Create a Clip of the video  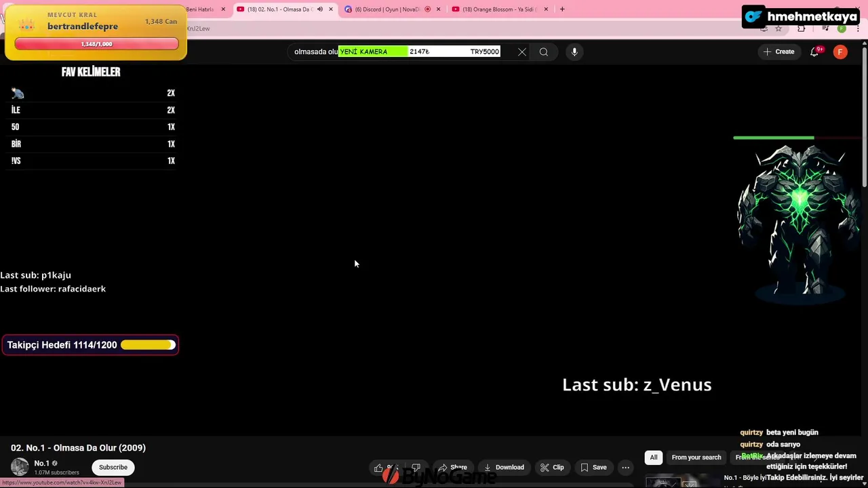(552, 467)
